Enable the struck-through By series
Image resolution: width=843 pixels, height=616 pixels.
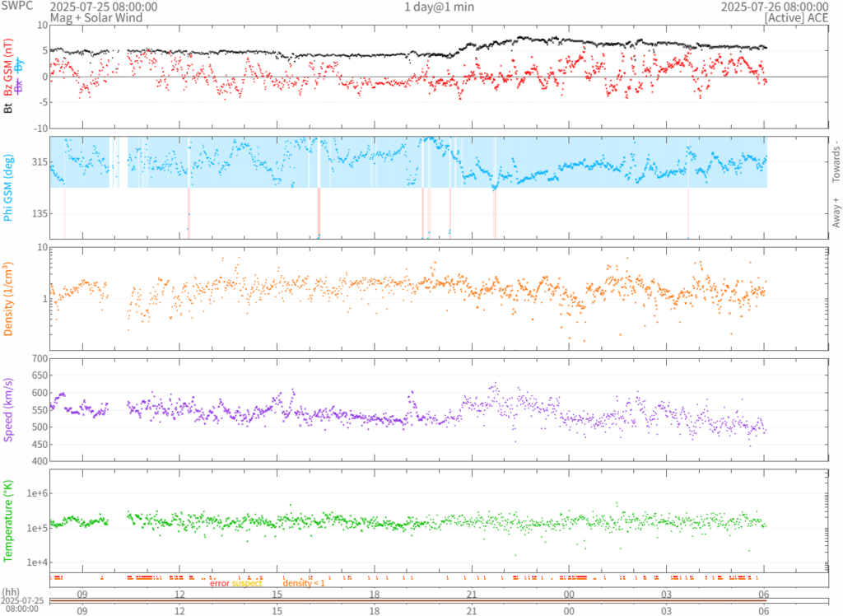pos(20,68)
